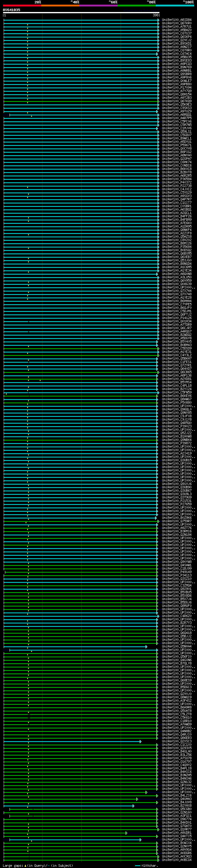197x868 pixels.
Task: Click the arrowhead ending the UniRef100_Q2XSC3 bar
Action: click(141, 742)
